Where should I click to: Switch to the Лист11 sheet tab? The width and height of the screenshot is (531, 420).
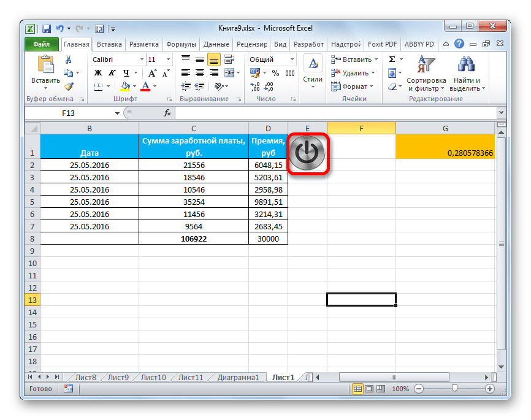click(192, 377)
